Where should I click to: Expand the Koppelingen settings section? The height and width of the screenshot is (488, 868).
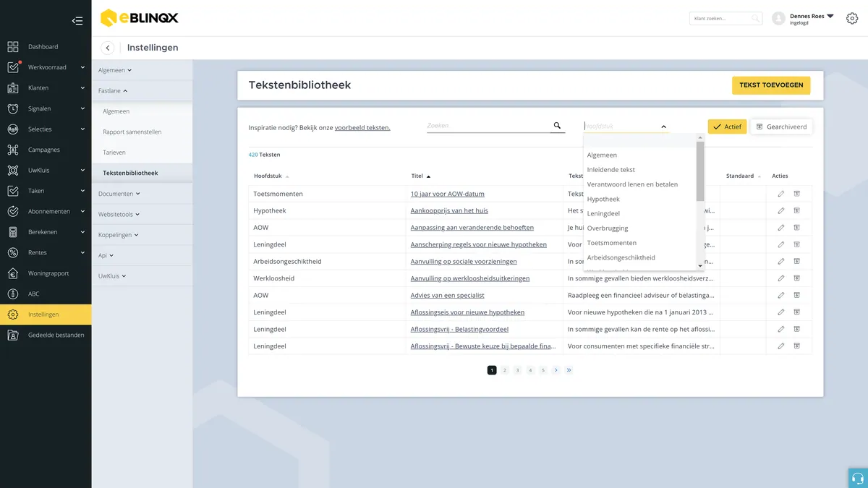119,235
